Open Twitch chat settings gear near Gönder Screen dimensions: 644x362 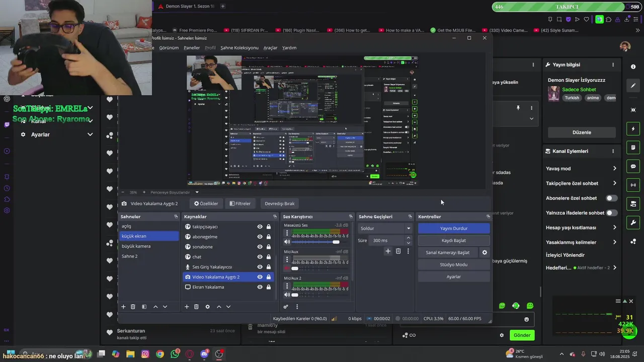[x=502, y=335]
